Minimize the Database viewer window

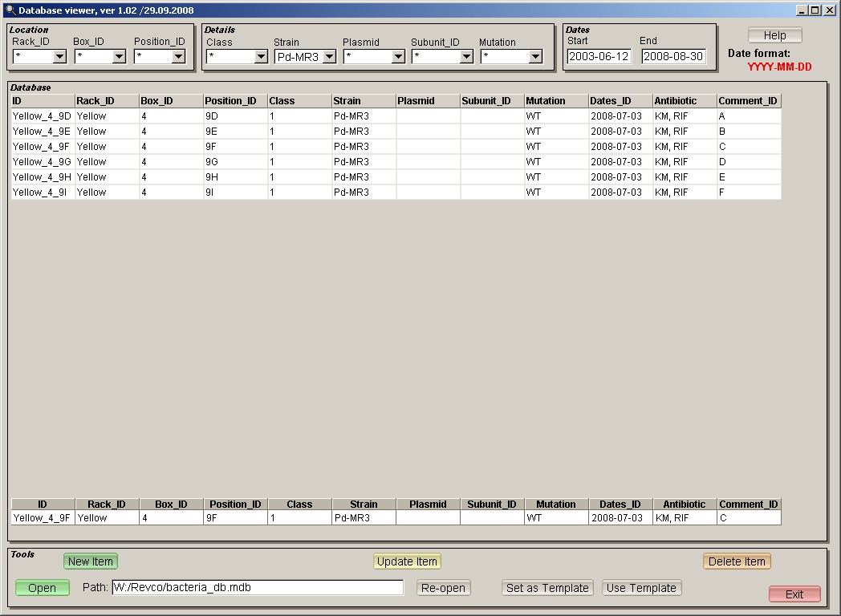802,10
